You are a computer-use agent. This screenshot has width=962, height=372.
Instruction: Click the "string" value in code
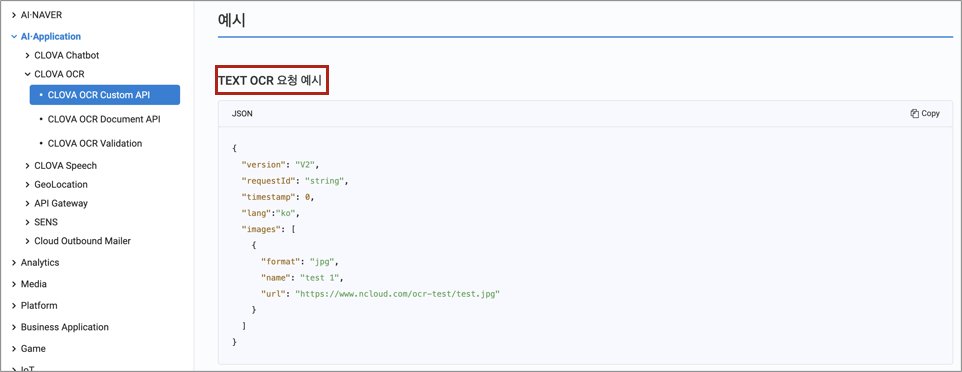click(x=326, y=181)
